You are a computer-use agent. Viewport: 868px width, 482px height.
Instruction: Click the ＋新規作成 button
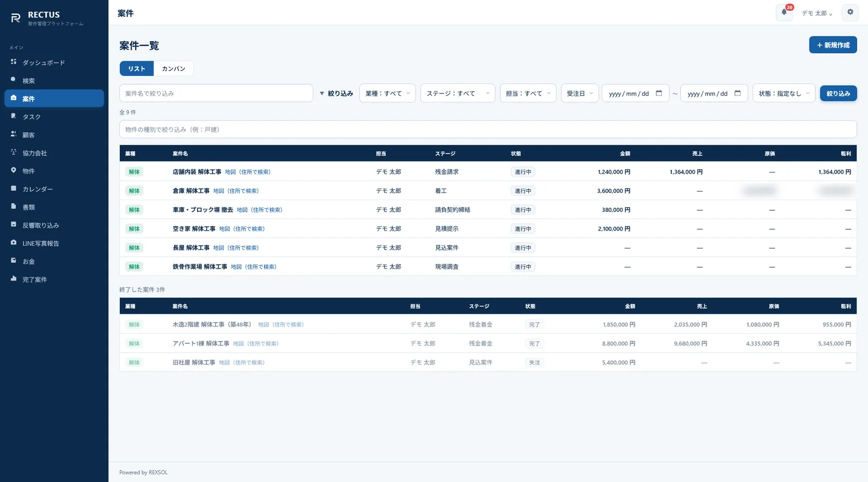click(833, 45)
